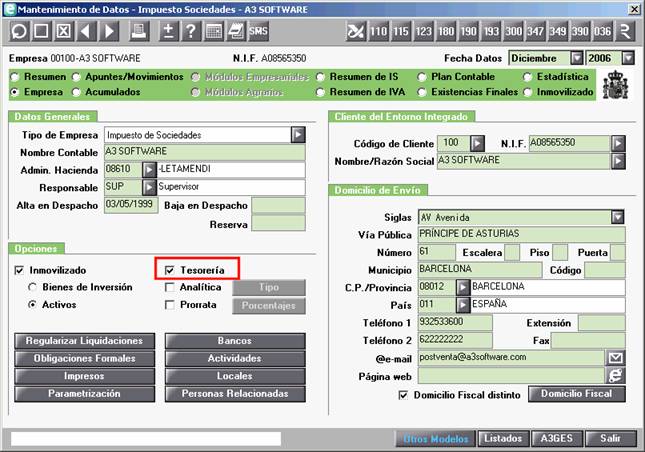Go to next record with right arrow

pos(109,31)
